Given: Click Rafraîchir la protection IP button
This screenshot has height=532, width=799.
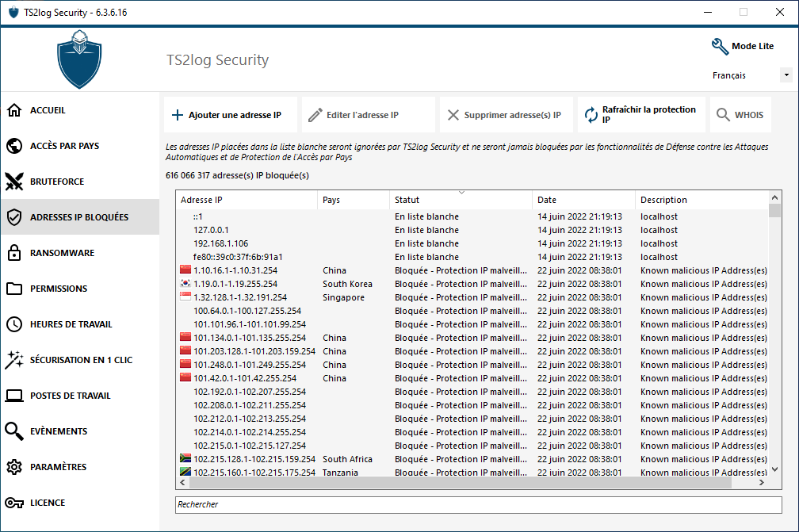Looking at the screenshot, I should point(641,115).
